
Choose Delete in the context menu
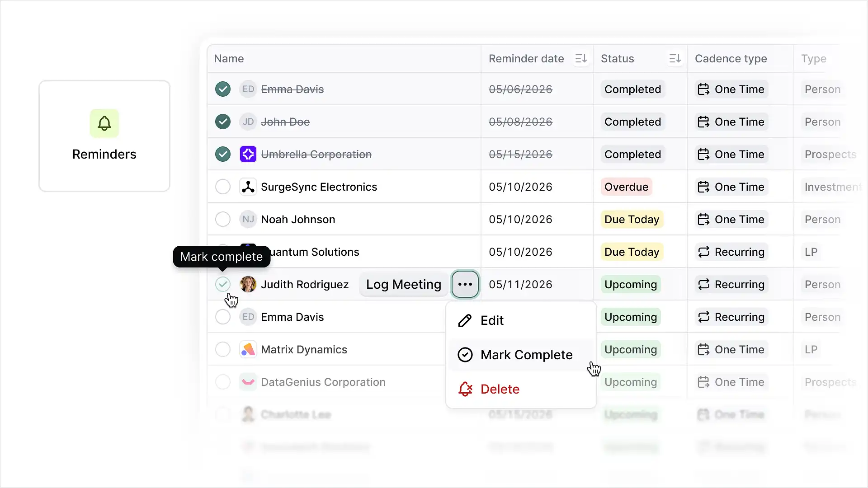(x=521, y=389)
